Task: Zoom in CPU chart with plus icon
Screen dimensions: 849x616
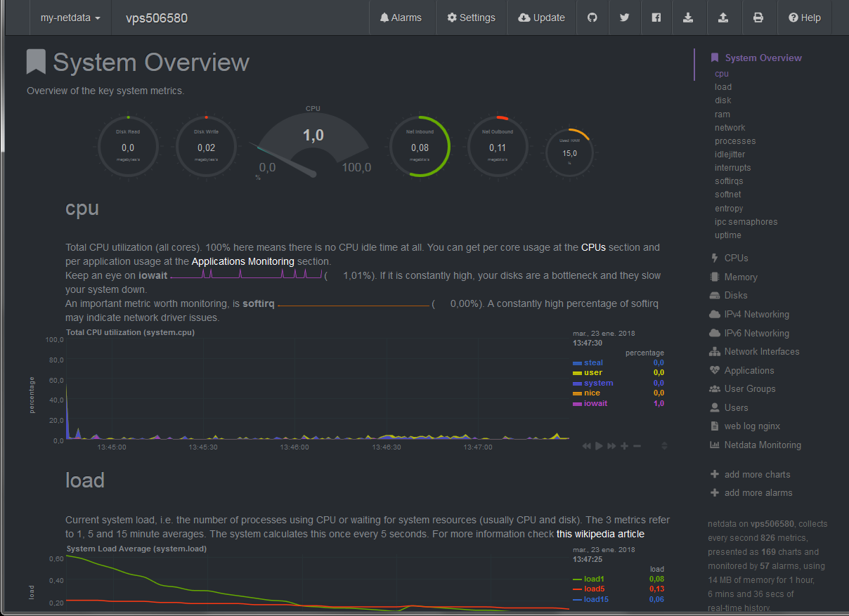Action: [x=624, y=446]
